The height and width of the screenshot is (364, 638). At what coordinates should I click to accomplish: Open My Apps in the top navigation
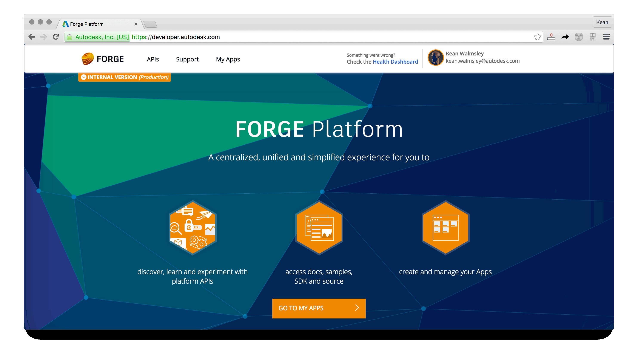pyautogui.click(x=228, y=60)
